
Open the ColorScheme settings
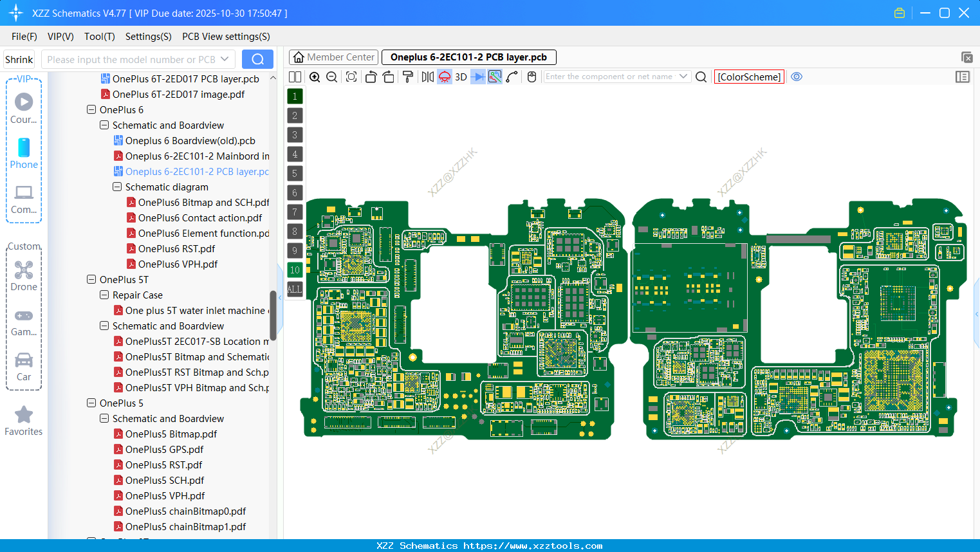coord(748,77)
